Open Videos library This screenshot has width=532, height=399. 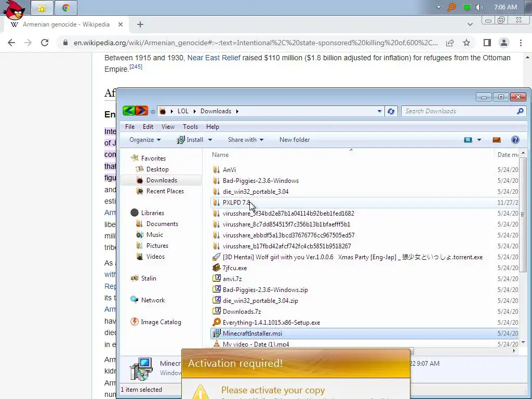pos(155,257)
